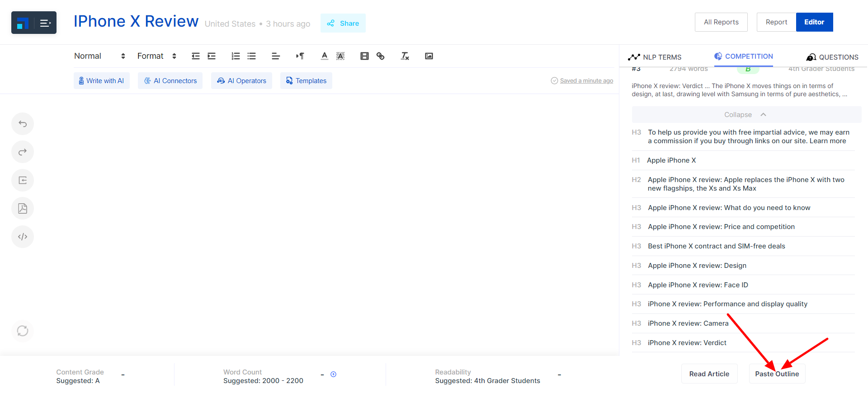Select the Editor view
Image resolution: width=868 pixels, height=393 pixels.
814,22
